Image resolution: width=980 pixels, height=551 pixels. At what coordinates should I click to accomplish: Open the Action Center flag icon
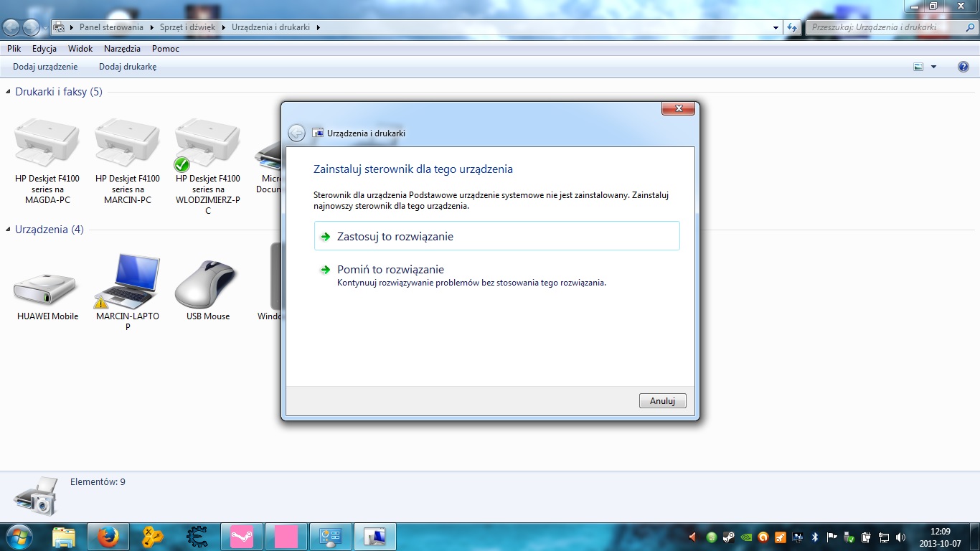(x=832, y=537)
